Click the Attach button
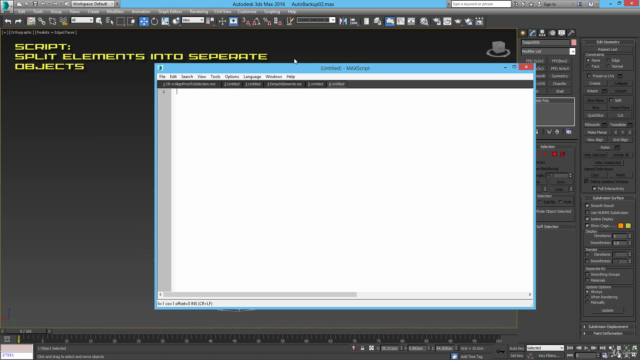The height and width of the screenshot is (360, 640). pyautogui.click(x=593, y=91)
